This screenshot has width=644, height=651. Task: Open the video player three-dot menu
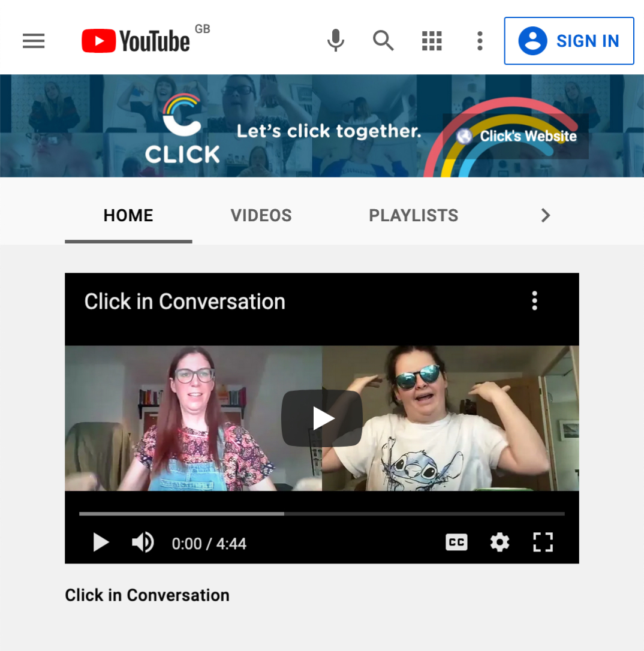tap(534, 300)
